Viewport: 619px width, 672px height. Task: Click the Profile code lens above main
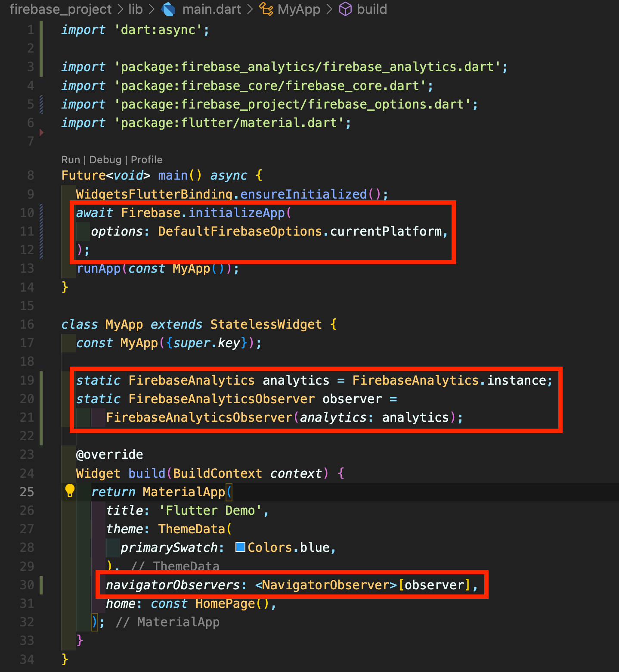(146, 160)
